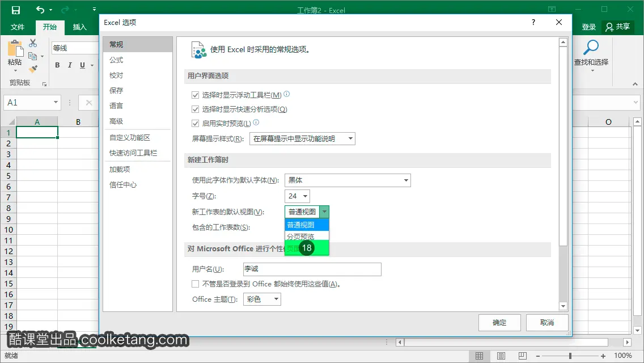Check always use these values regardless of sign-in
The image size is (644, 363).
(x=195, y=284)
